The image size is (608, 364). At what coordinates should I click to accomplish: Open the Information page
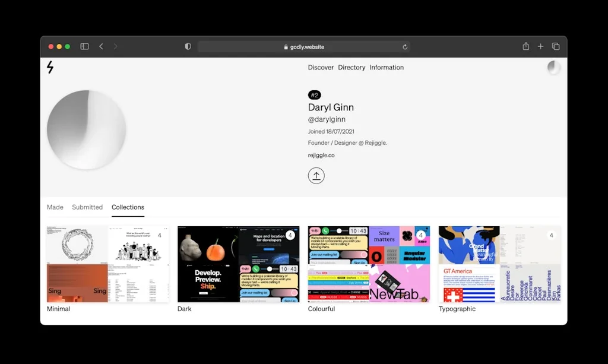pos(387,68)
